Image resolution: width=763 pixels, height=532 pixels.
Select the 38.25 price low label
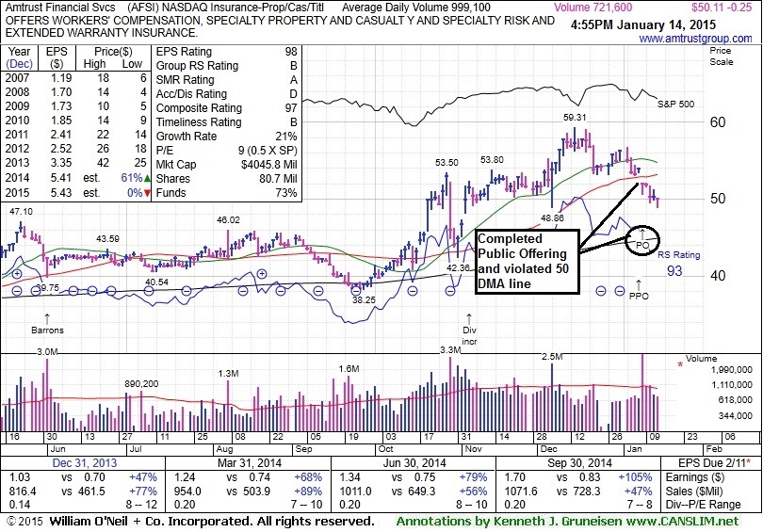click(x=364, y=300)
